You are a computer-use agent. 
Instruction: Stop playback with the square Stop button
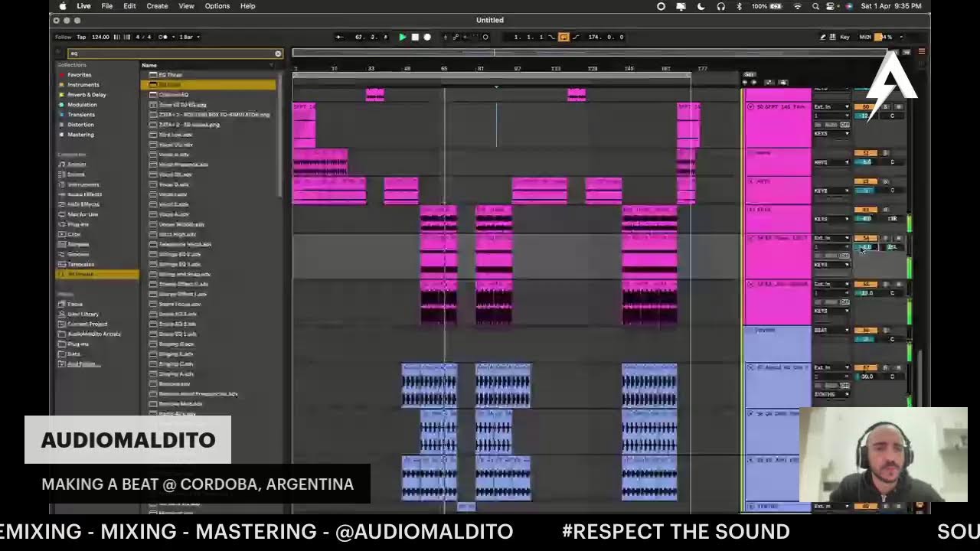coord(415,37)
